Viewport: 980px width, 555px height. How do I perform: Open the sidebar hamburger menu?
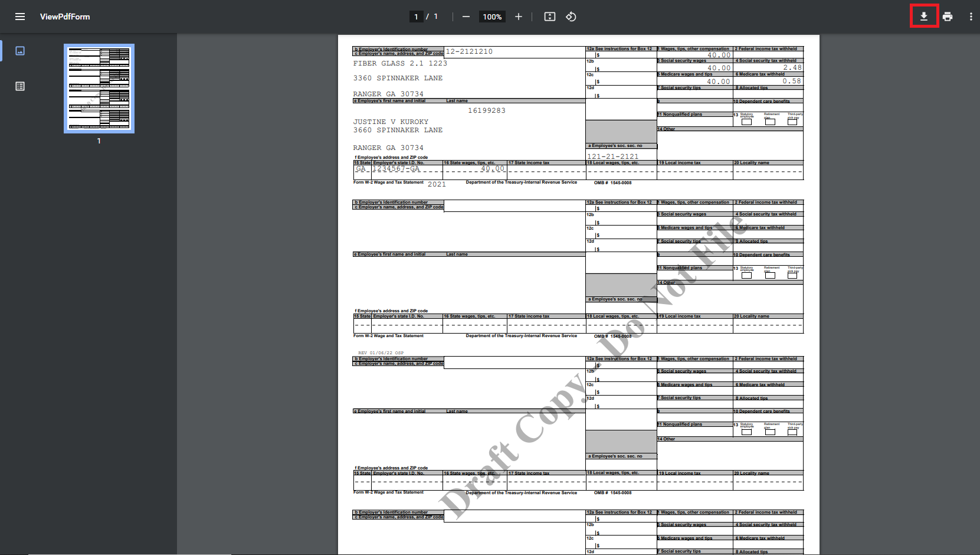(x=20, y=17)
